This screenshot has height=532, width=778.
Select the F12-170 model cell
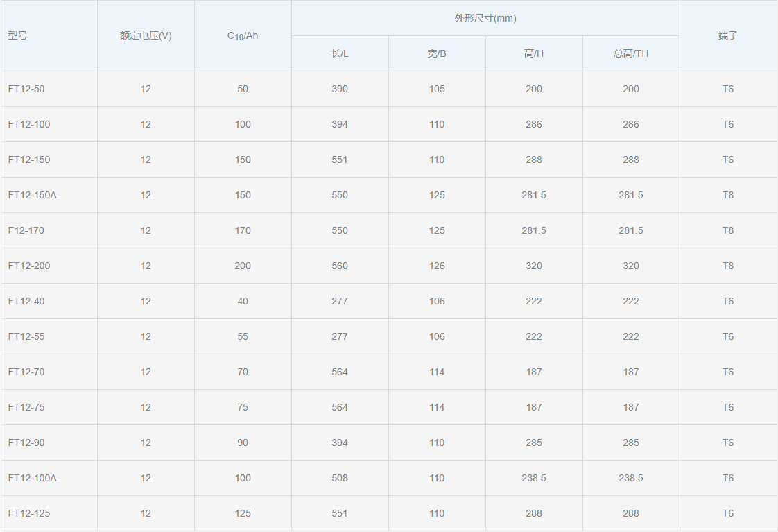[x=26, y=230]
